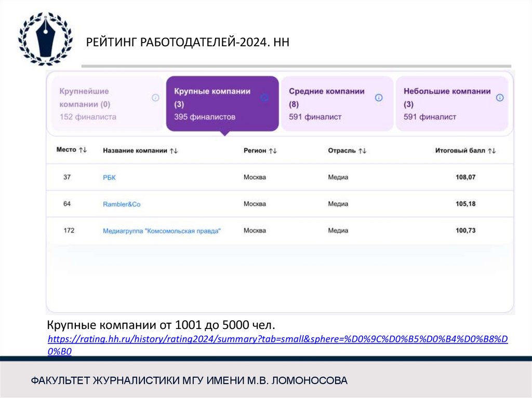Click Москва in the РБК row
This screenshot has width=532, height=398.
coord(255,177)
